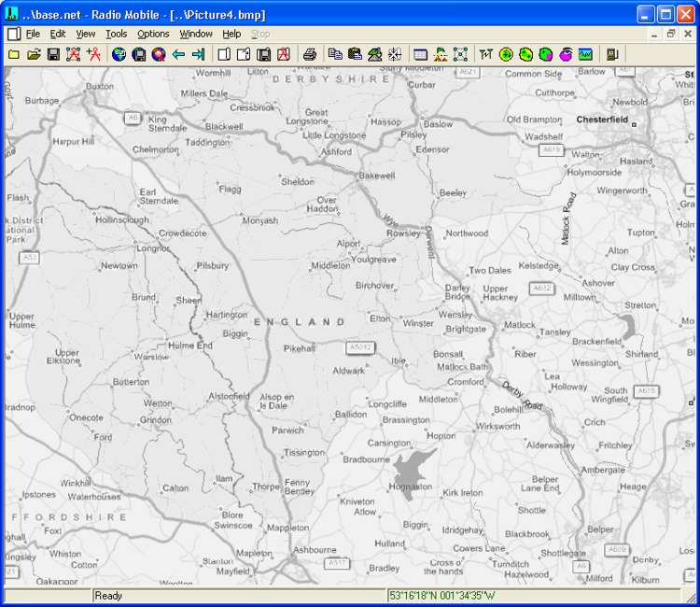
Task: Click the Ready status bar text
Action: coord(108,596)
